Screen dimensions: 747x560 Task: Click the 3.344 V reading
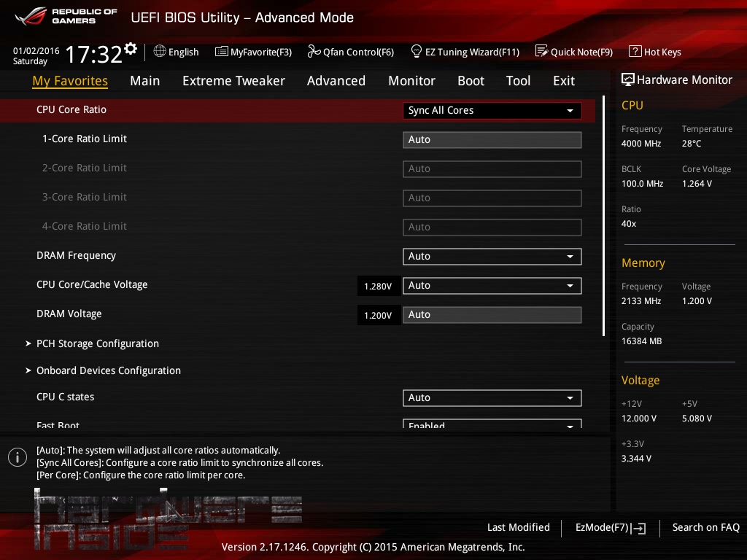pyautogui.click(x=636, y=458)
